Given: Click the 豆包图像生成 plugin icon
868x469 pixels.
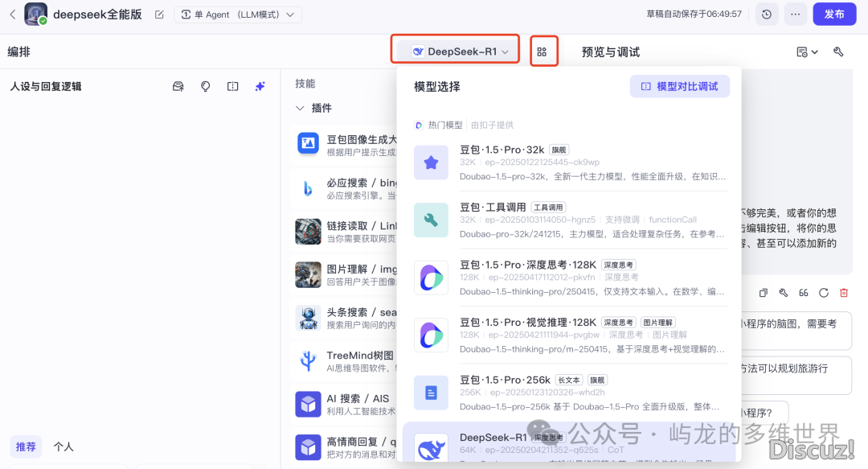Looking at the screenshot, I should pos(309,143).
